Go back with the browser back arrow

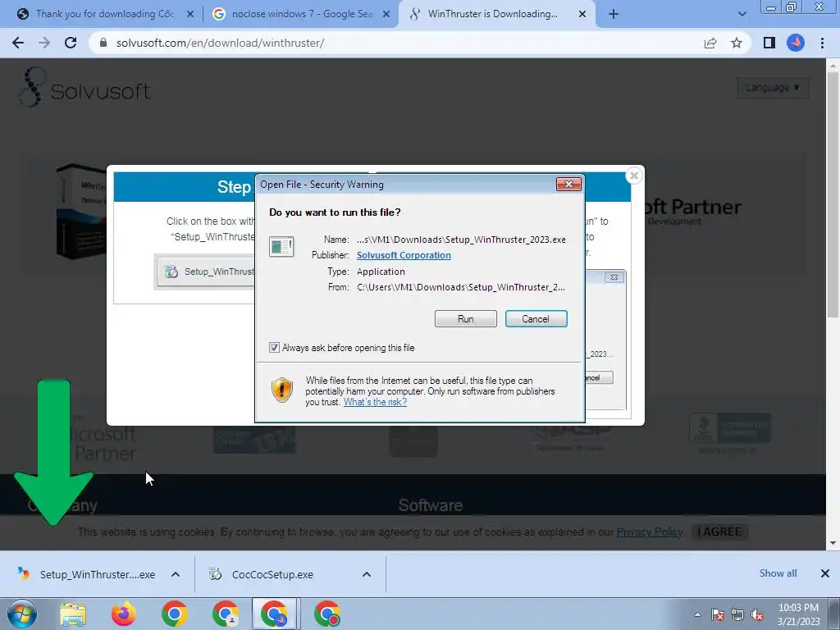tap(18, 43)
